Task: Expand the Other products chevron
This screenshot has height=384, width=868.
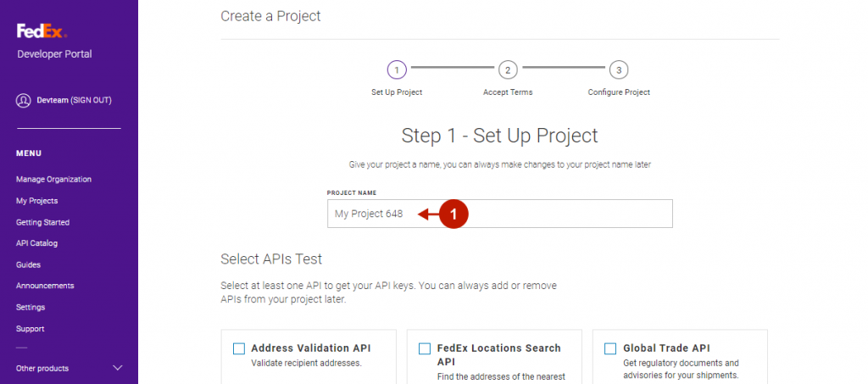Action: [x=117, y=368]
